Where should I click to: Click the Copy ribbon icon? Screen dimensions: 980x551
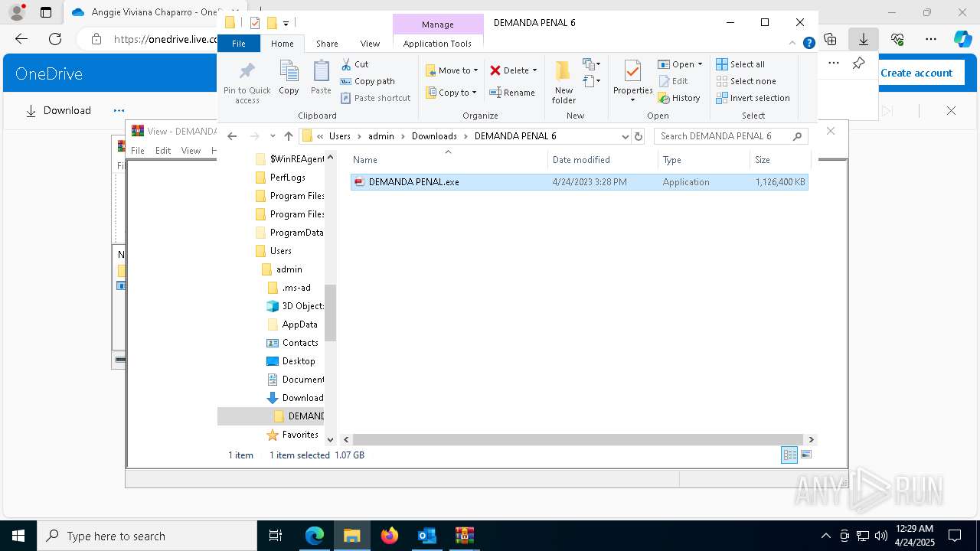click(x=289, y=78)
